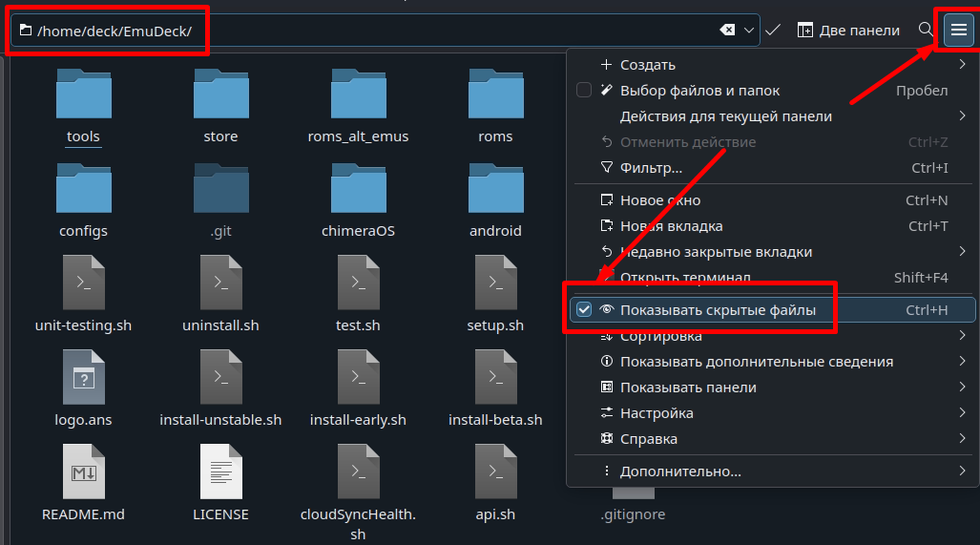Click the search magnifier icon
Image resolution: width=980 pixels, height=545 pixels.
click(x=925, y=30)
